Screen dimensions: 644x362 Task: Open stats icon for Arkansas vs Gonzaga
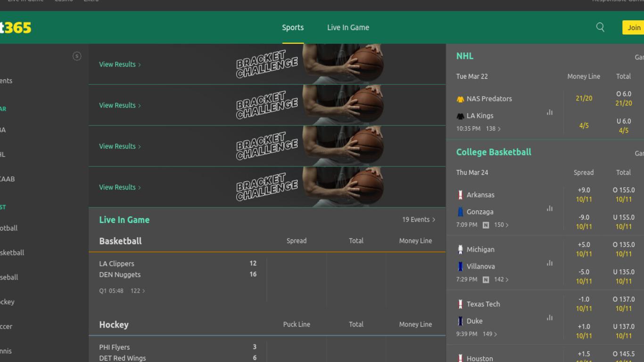click(550, 208)
